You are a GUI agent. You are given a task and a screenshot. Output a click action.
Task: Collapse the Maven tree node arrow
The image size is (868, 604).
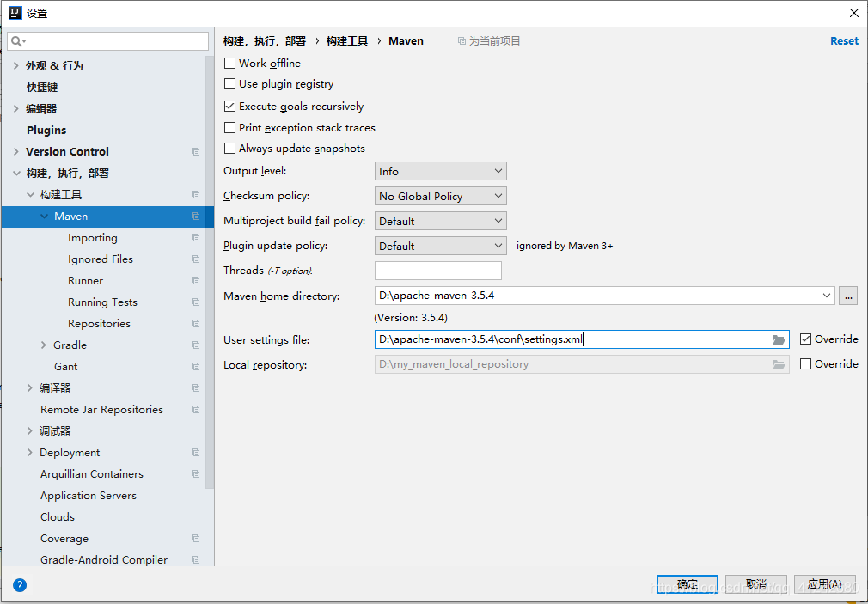click(x=45, y=217)
